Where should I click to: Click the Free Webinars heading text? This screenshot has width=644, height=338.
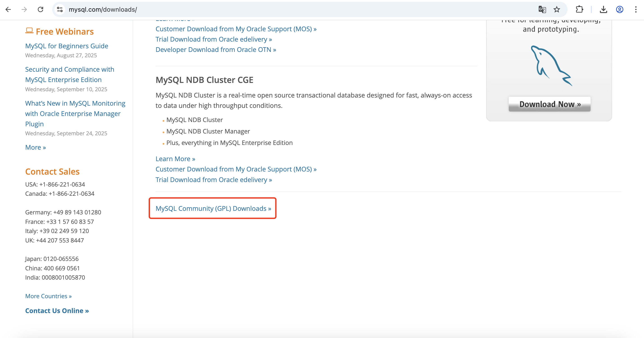coord(65,31)
